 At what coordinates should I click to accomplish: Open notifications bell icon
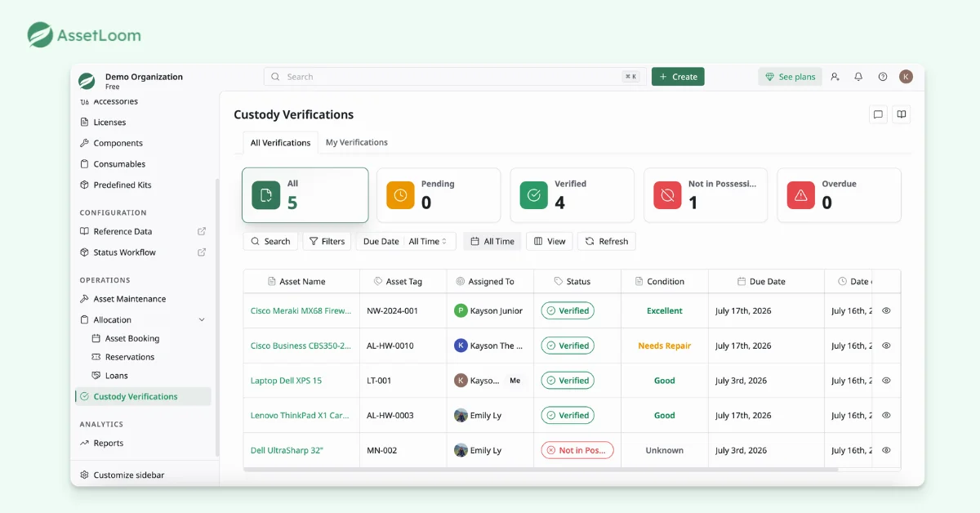[x=858, y=77]
